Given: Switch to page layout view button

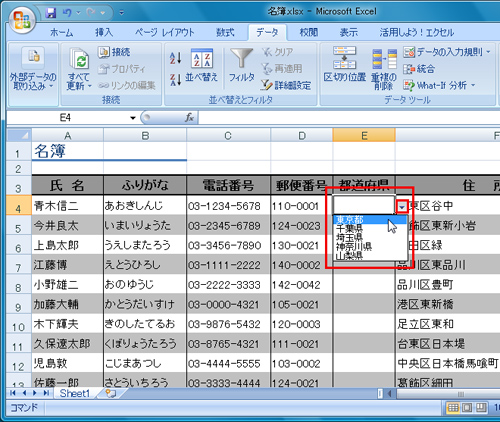Looking at the screenshot, I should point(467,407).
